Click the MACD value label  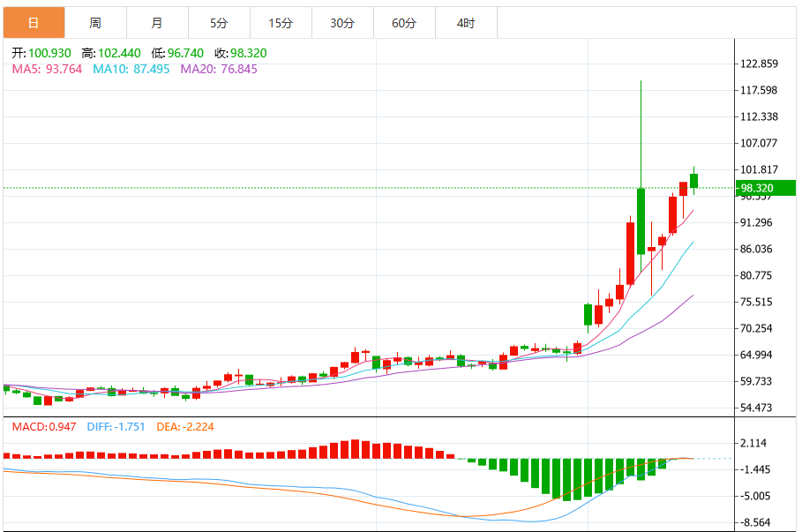point(44,427)
